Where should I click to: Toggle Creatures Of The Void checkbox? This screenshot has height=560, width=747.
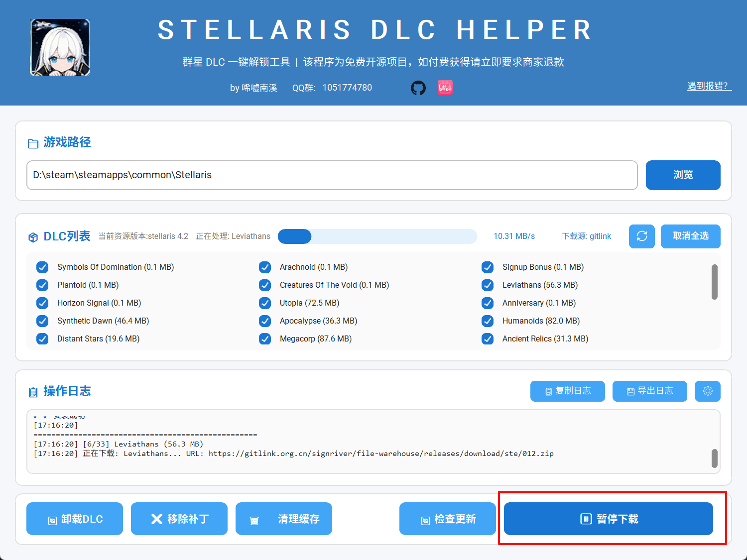[x=265, y=285]
